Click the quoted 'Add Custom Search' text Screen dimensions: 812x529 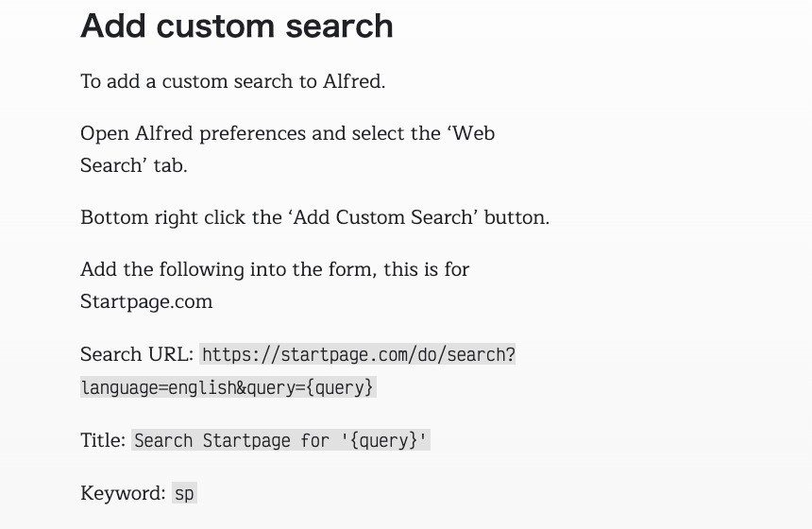pyautogui.click(x=382, y=217)
